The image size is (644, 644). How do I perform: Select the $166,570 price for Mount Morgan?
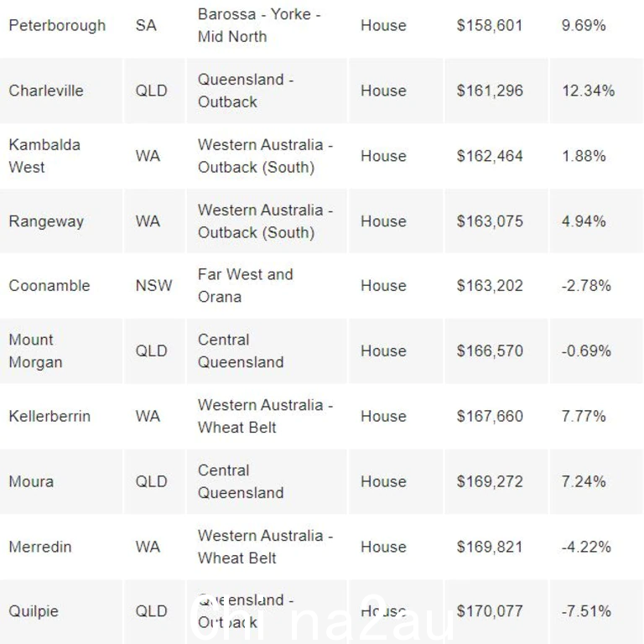(490, 351)
